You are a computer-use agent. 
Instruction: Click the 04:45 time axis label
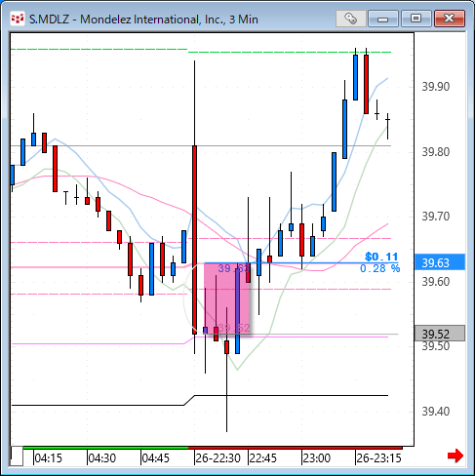point(156,458)
